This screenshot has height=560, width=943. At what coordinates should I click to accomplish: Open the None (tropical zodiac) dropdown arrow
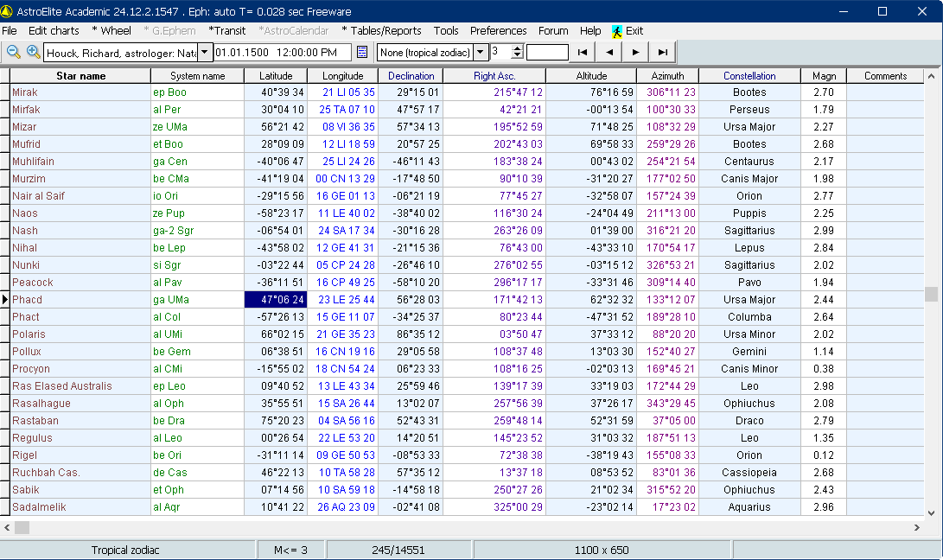click(480, 53)
